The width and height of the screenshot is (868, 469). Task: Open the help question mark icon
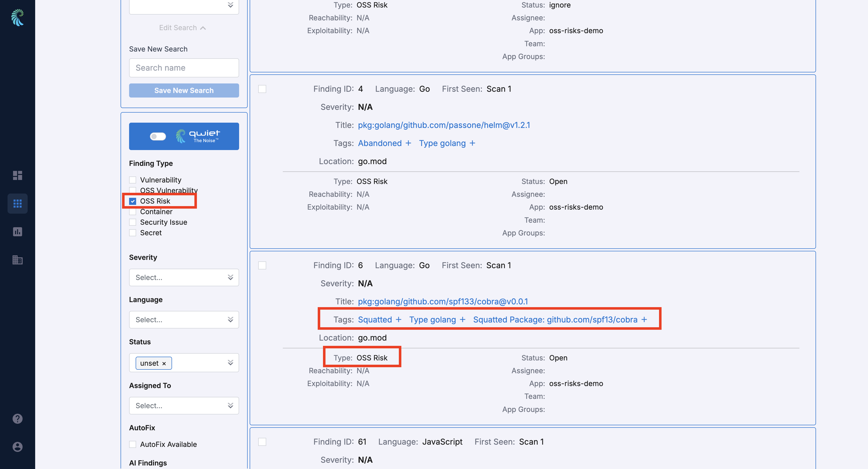tap(17, 419)
